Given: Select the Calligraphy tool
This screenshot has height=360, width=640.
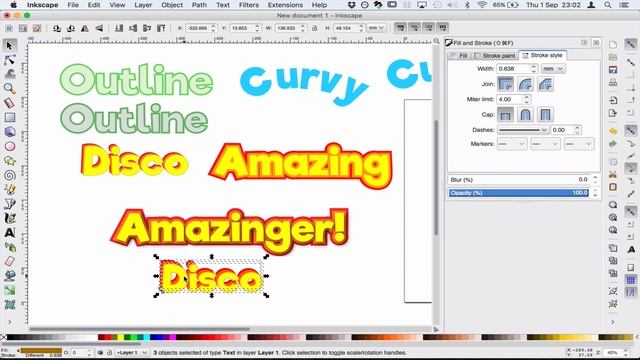Looking at the screenshot, I should coord(10,218).
